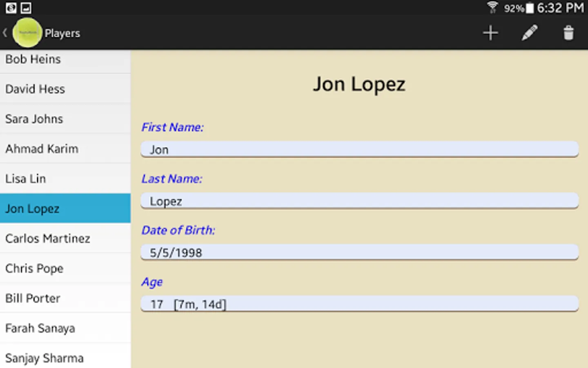Tap the pencil edit icon
588x368 pixels.
(529, 33)
